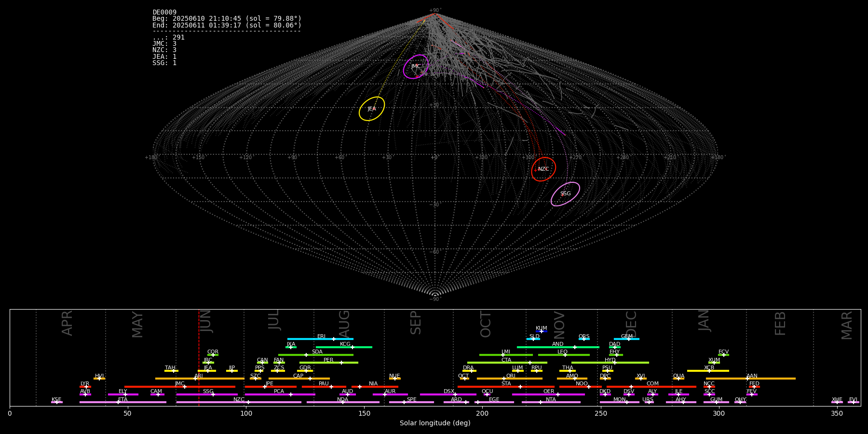This screenshot has width=868, height=434.
Task: Click the AND shower label in timeline
Action: pyautogui.click(x=557, y=344)
